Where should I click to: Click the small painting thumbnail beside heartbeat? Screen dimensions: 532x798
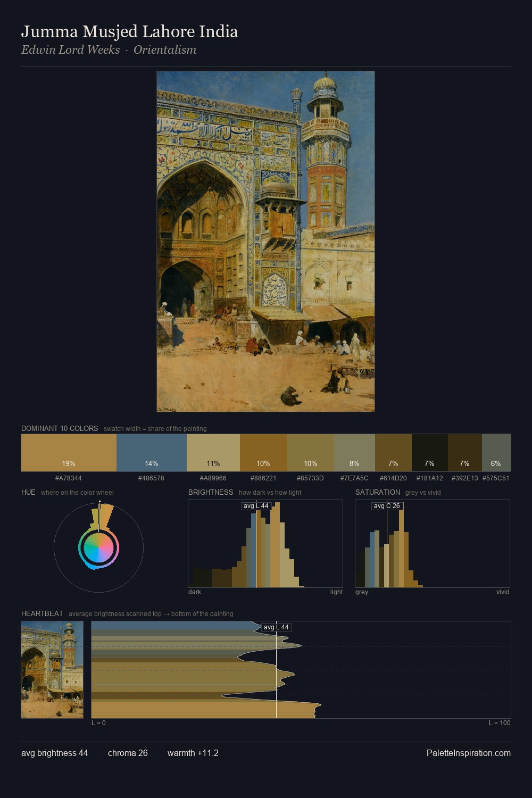(52, 670)
